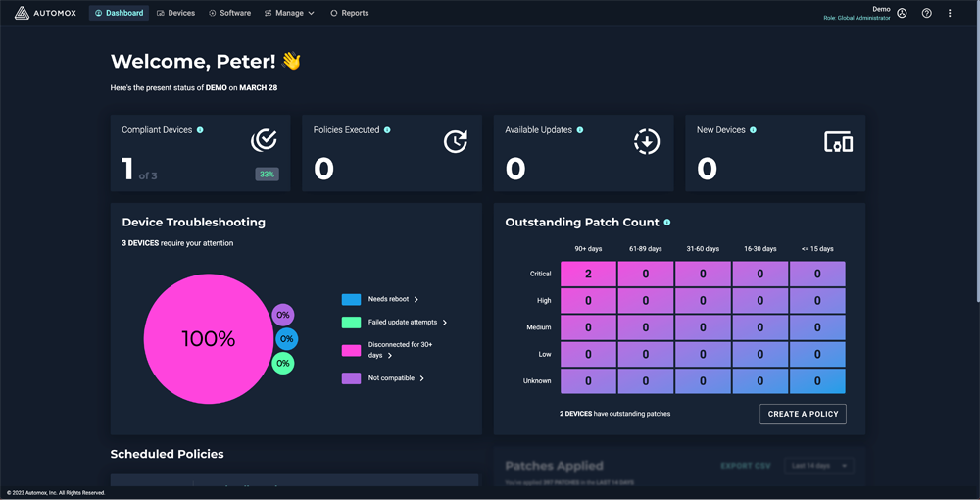Image resolution: width=980 pixels, height=500 pixels.
Task: Click Outstanding Patch Count info icon
Action: 666,222
